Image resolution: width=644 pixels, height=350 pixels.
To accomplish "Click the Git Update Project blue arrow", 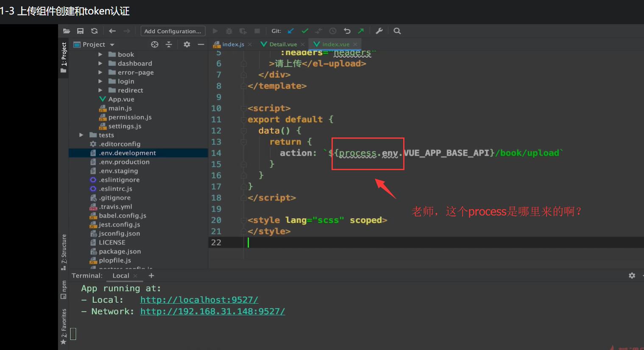I will point(291,31).
